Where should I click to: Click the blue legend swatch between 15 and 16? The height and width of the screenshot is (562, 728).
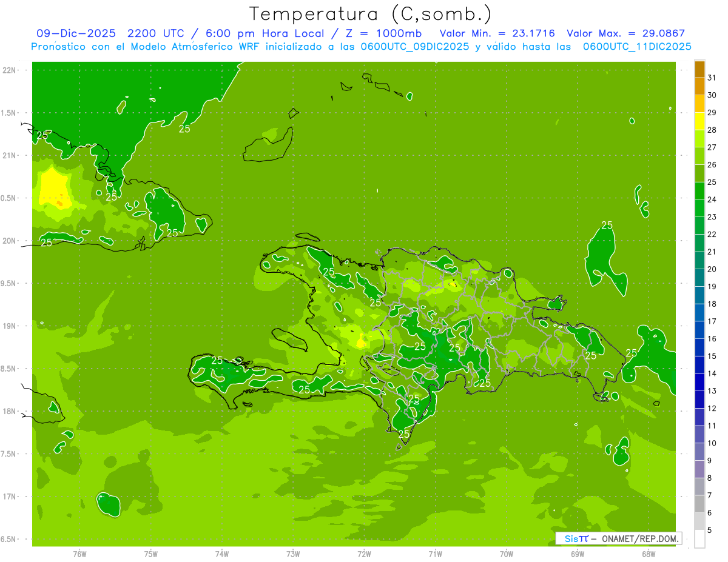pyautogui.click(x=699, y=347)
